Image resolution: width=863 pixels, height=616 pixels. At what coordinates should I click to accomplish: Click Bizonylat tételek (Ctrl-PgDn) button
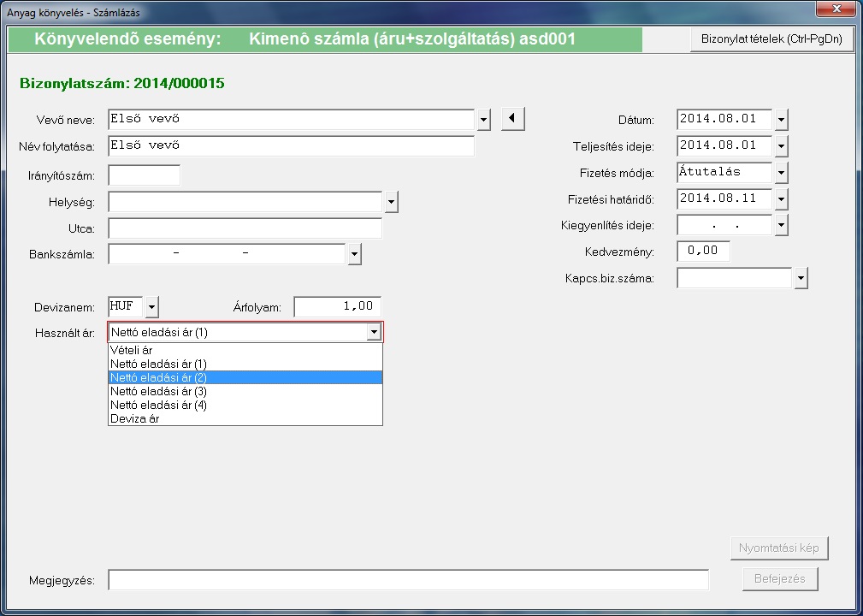tap(772, 39)
